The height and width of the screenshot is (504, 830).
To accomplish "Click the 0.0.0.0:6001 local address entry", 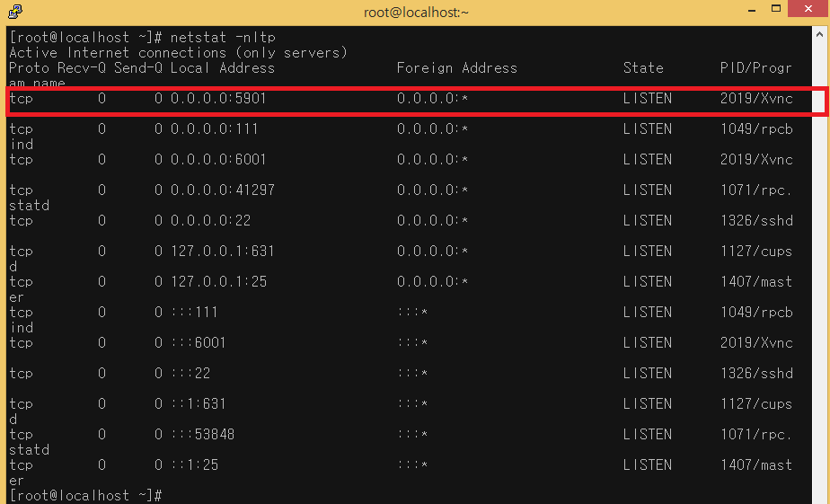I will tap(218, 160).
